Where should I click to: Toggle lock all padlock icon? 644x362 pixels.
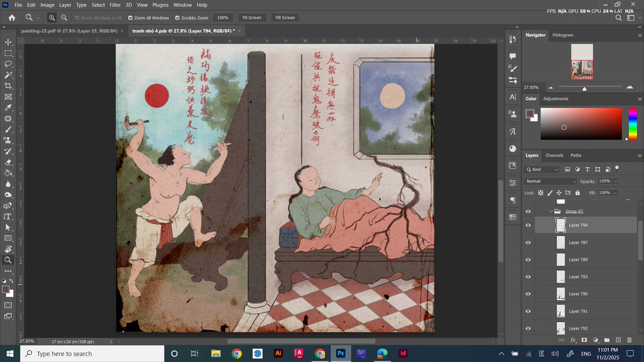point(577,193)
